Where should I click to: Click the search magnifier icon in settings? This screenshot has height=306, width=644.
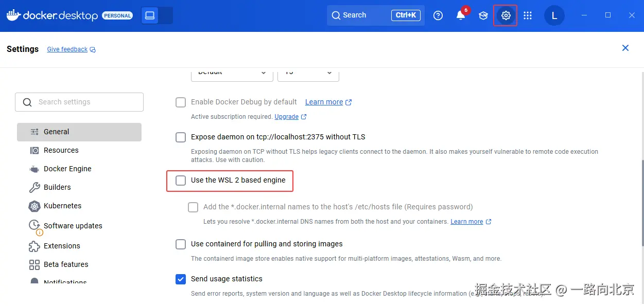(27, 102)
